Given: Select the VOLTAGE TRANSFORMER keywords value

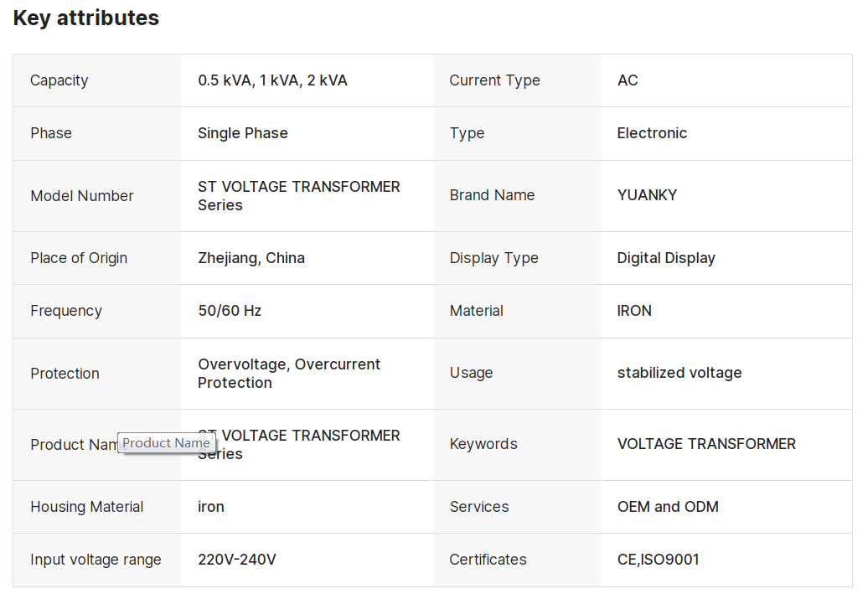Looking at the screenshot, I should 706,444.
